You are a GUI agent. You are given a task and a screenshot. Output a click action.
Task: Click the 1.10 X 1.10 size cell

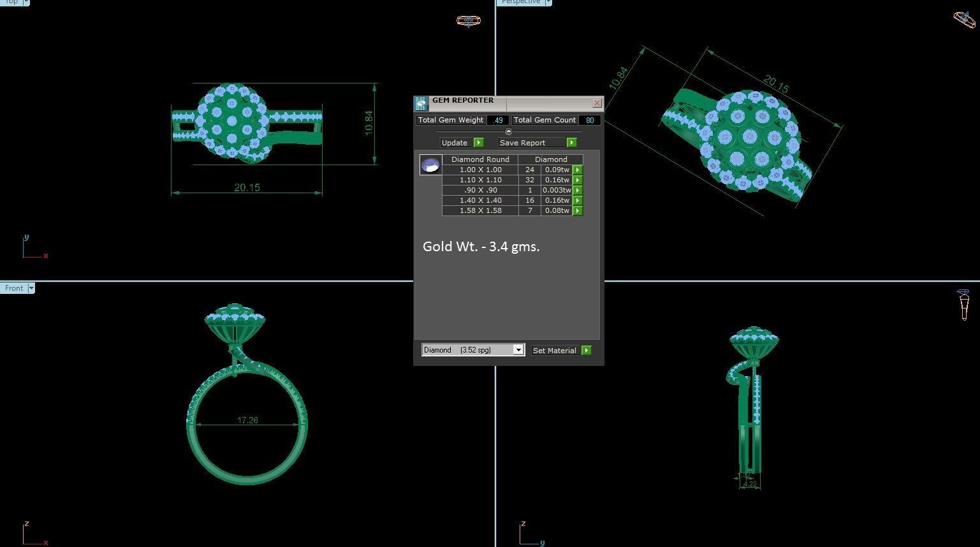480,180
